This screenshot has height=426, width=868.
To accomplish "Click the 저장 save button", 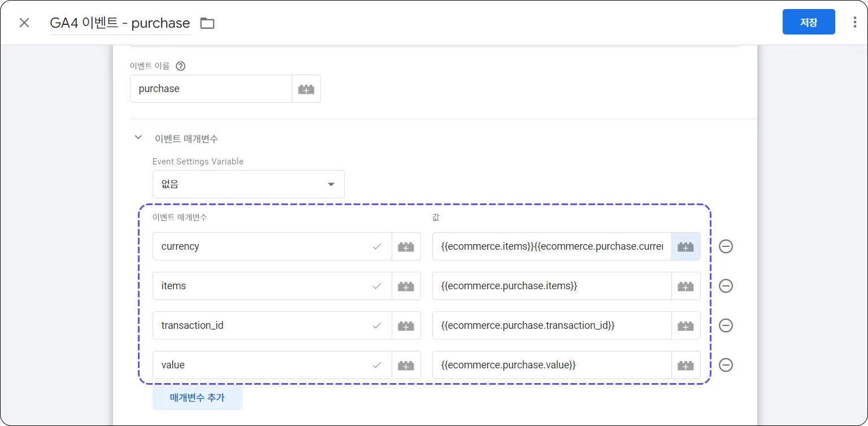I will 808,22.
